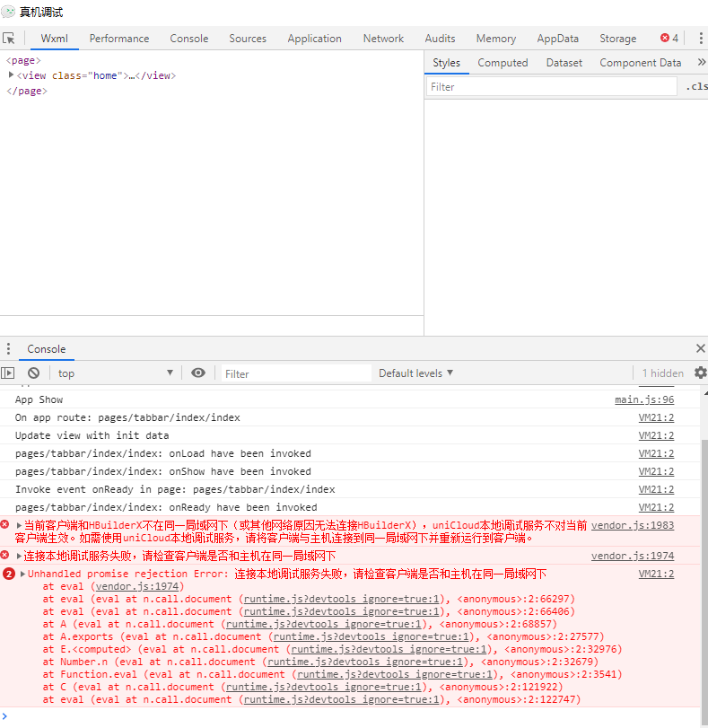Open the Network tab
The image size is (708, 728).
click(383, 39)
